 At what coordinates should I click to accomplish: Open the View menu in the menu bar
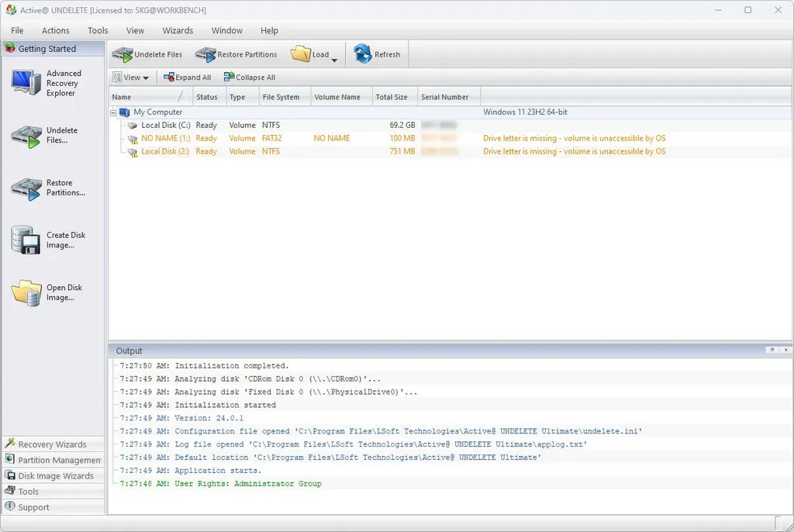point(135,30)
